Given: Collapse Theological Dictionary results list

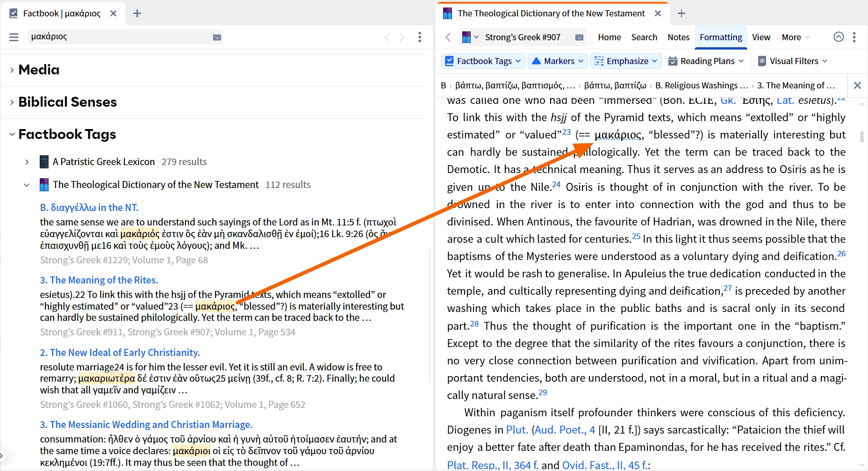Looking at the screenshot, I should pyautogui.click(x=27, y=185).
